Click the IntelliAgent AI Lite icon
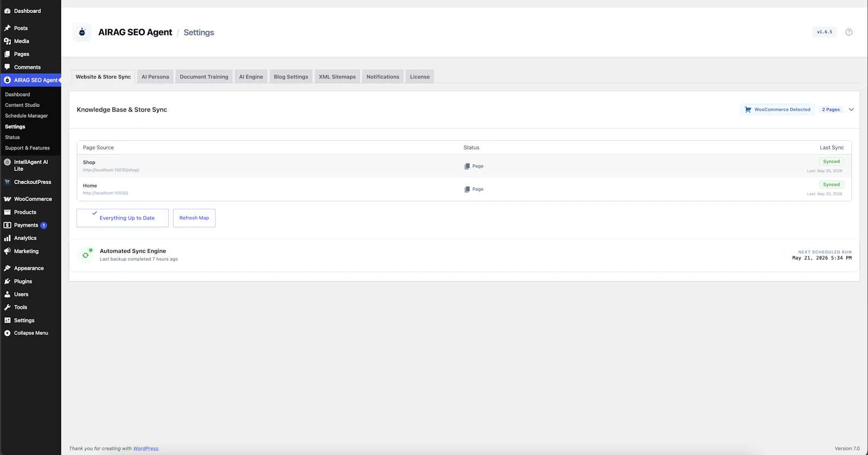This screenshot has height=455, width=868. [8, 162]
